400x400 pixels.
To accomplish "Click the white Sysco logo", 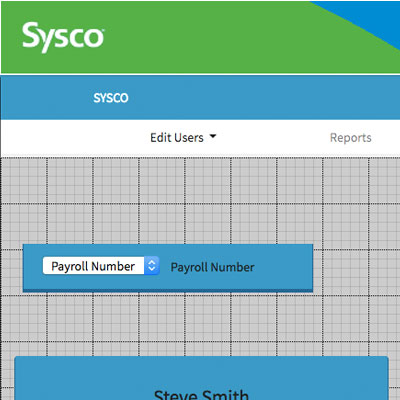I will pyautogui.click(x=63, y=37).
